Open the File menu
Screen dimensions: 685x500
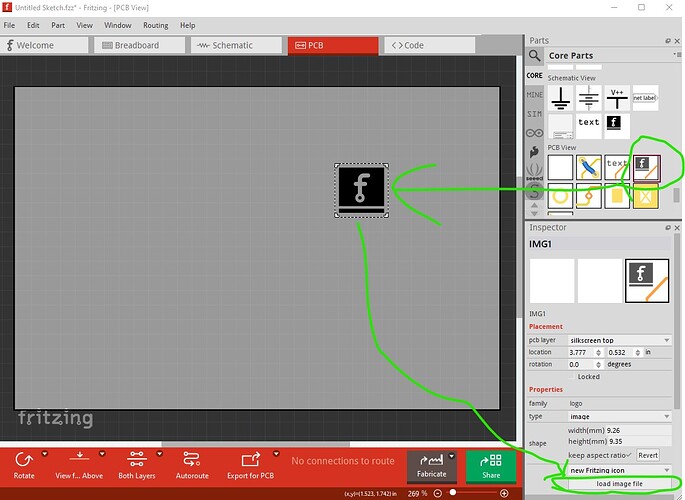pos(9,25)
